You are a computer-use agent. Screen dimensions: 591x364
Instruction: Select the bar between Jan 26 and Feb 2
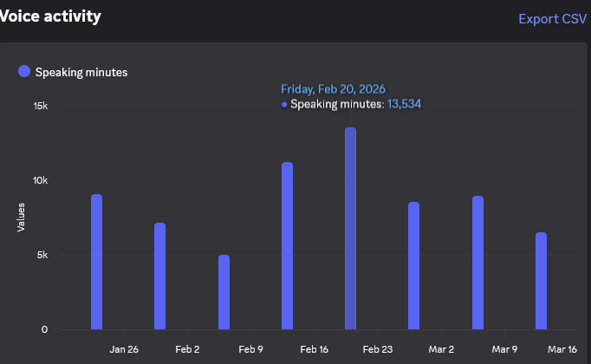coord(160,276)
